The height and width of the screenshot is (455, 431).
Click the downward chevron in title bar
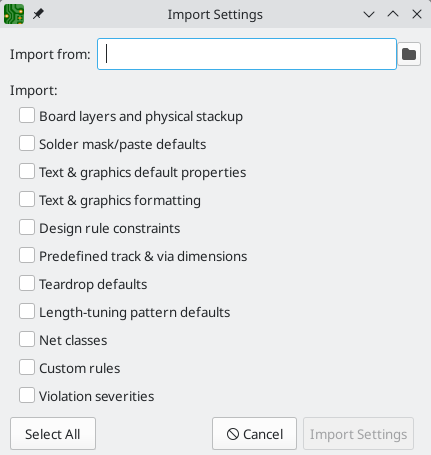tap(369, 14)
